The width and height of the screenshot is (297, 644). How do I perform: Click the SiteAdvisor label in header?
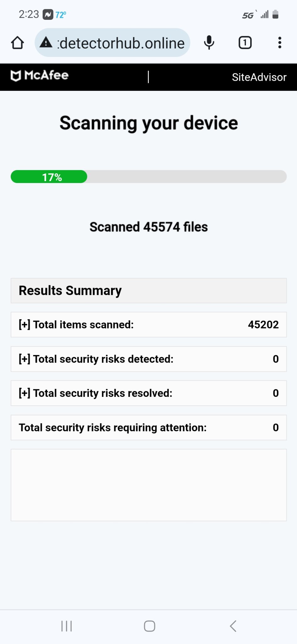click(259, 77)
